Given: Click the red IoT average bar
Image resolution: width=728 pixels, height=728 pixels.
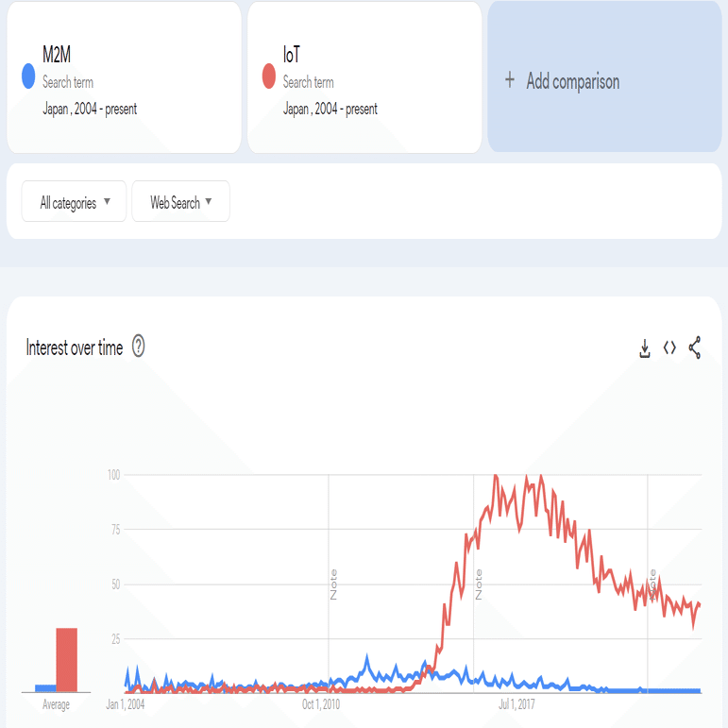Looking at the screenshot, I should (x=66, y=659).
